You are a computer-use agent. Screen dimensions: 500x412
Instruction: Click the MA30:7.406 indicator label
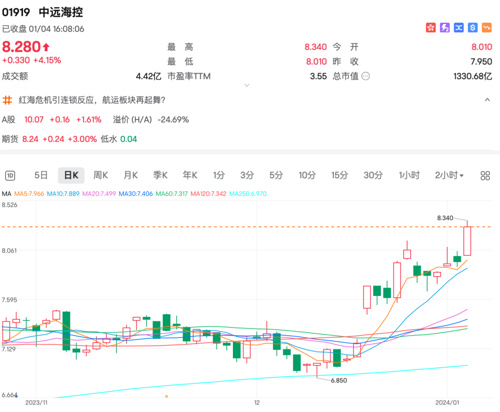point(136,194)
